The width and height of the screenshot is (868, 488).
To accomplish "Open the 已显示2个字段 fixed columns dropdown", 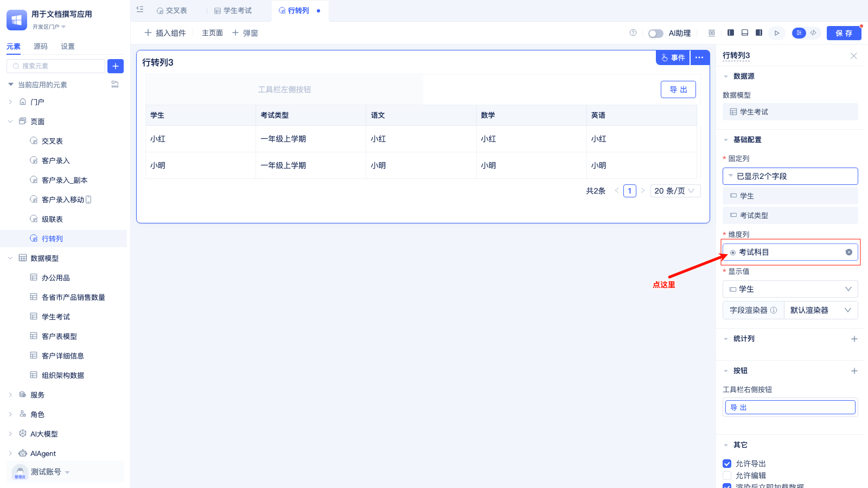I will click(790, 176).
